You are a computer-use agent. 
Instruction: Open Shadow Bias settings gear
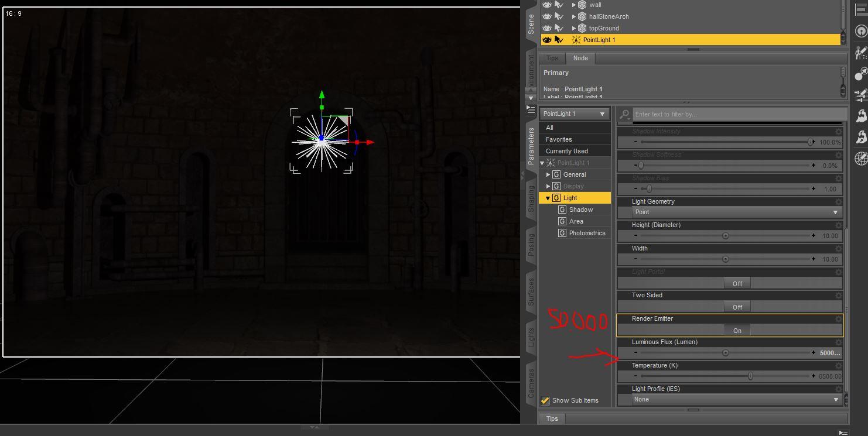pos(839,178)
